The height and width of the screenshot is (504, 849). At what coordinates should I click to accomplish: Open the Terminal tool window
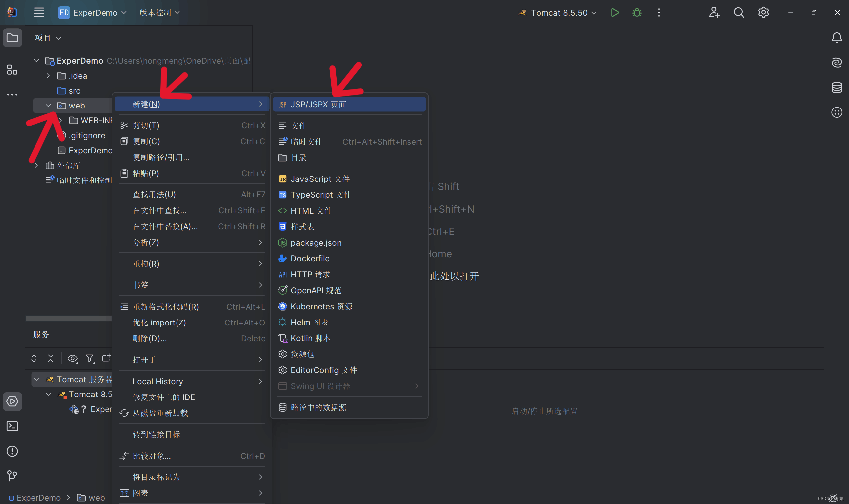[12, 426]
